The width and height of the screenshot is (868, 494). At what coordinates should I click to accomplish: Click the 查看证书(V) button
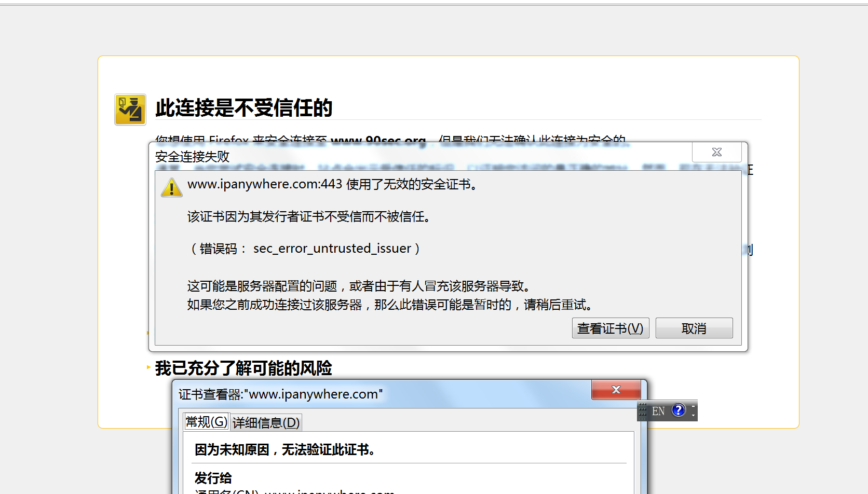point(611,328)
